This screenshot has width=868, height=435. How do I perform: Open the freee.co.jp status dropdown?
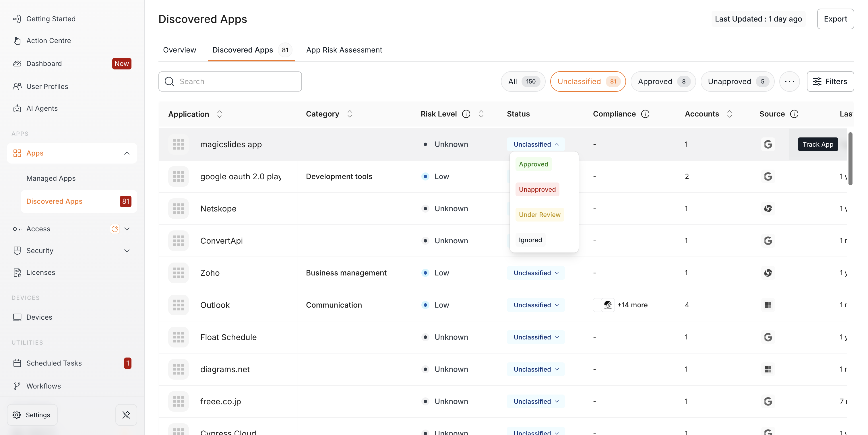click(536, 402)
